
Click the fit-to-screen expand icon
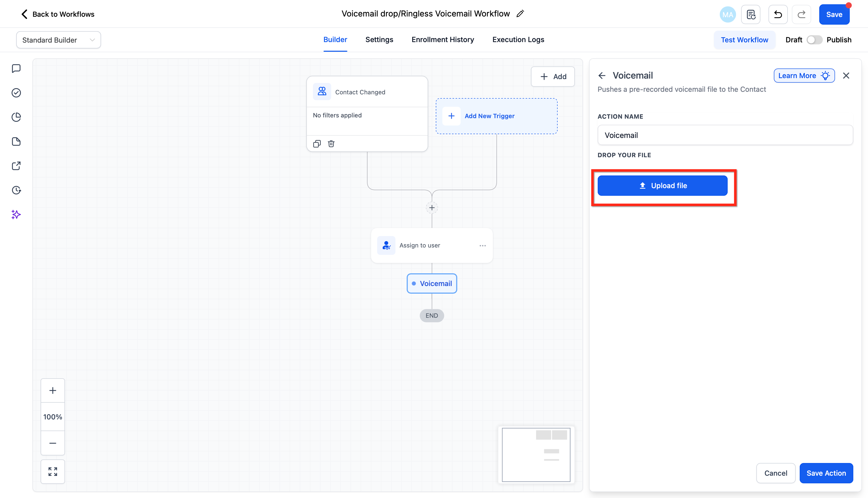(53, 472)
